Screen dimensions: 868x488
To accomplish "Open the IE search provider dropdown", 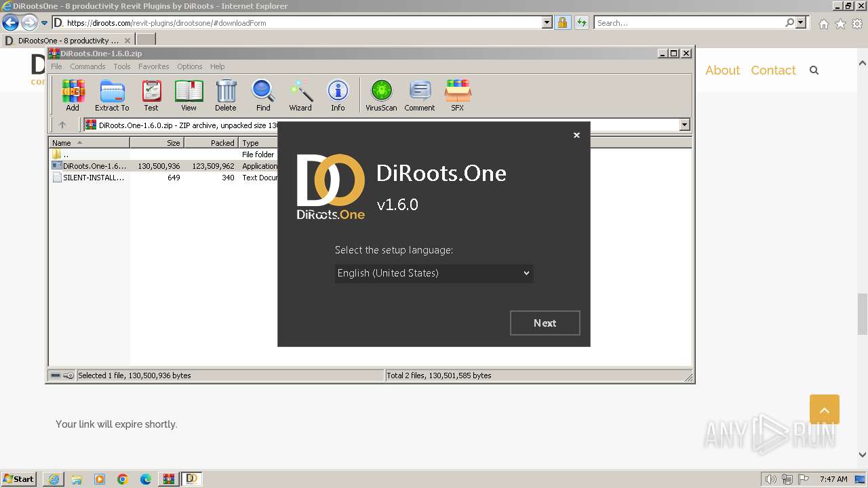I will [801, 22].
